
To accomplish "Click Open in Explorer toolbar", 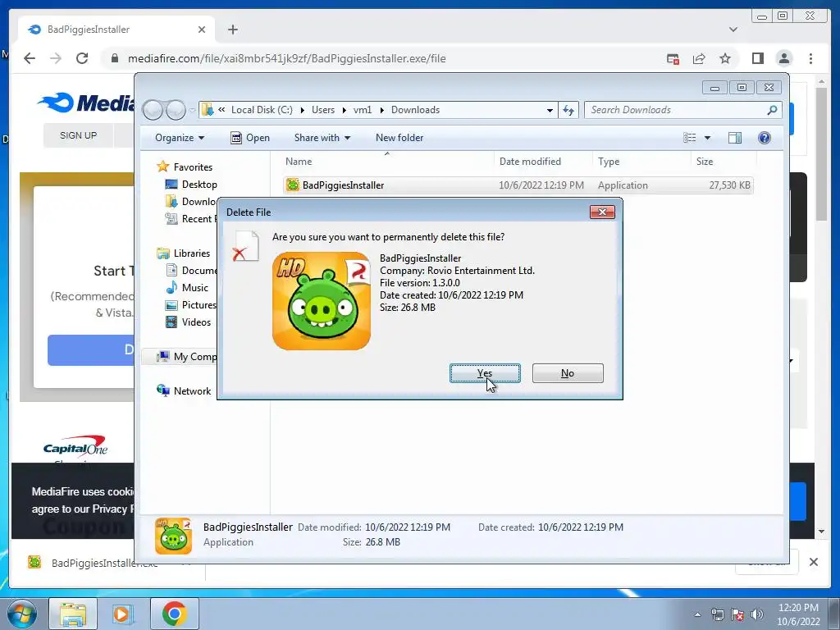I will point(250,138).
